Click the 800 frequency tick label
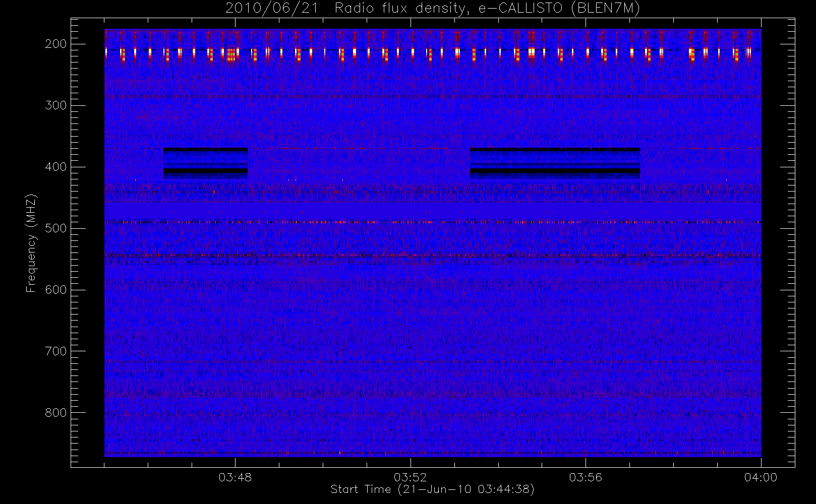 coord(56,413)
